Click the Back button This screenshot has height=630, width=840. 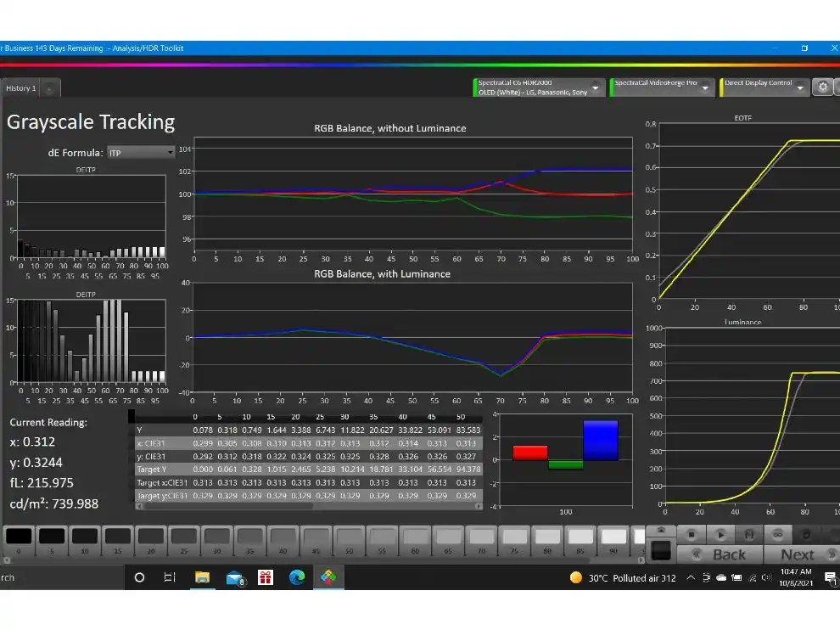tap(720, 554)
